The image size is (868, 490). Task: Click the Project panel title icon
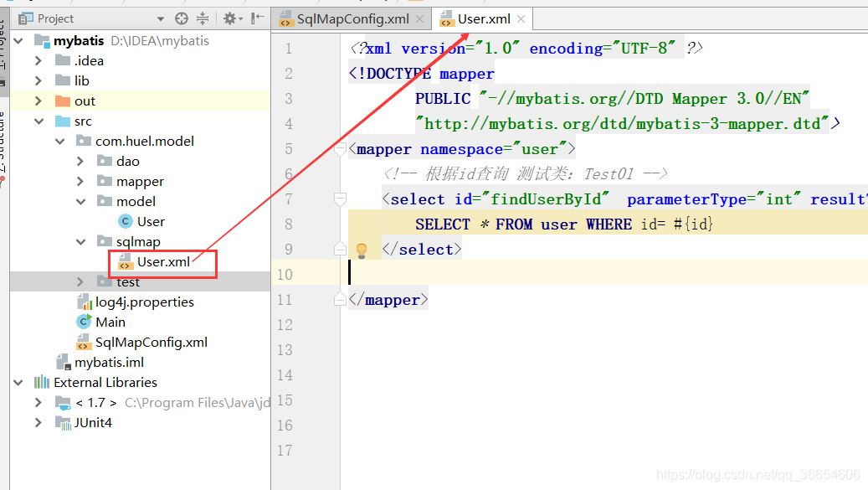25,18
